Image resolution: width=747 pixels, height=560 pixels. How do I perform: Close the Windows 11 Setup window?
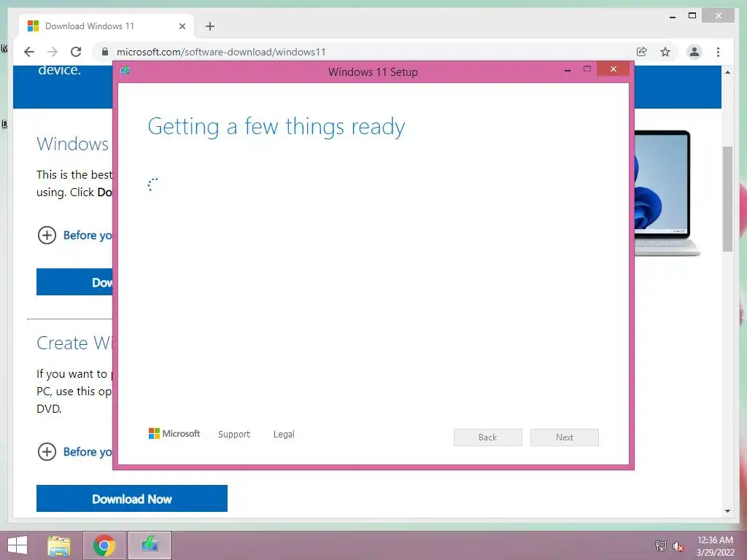[x=613, y=69]
